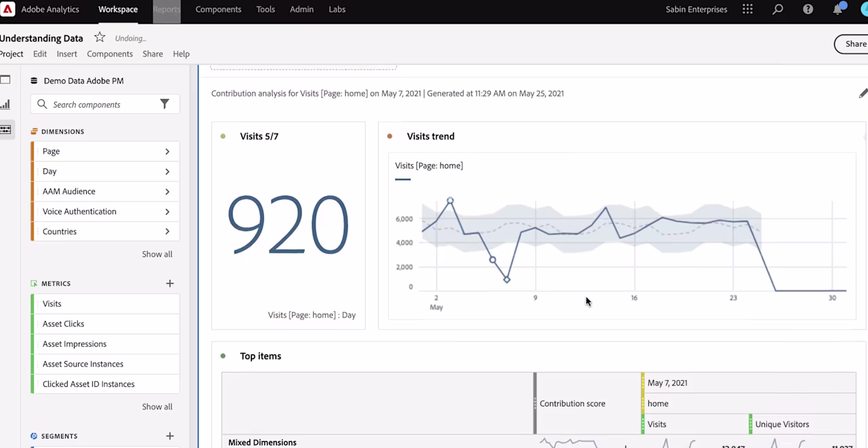868x448 pixels.
Task: Focus the Search components field
Action: pos(105,104)
